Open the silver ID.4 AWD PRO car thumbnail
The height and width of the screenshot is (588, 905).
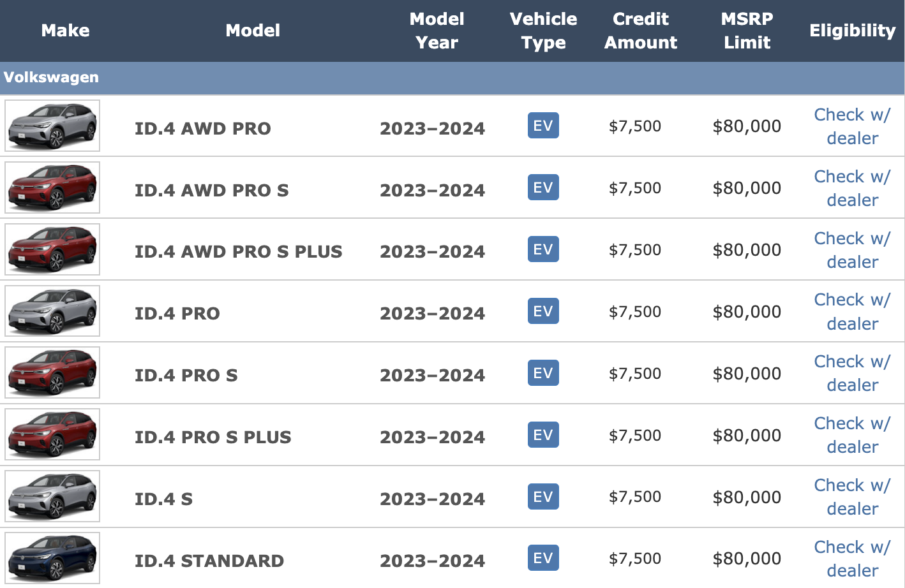pyautogui.click(x=52, y=126)
